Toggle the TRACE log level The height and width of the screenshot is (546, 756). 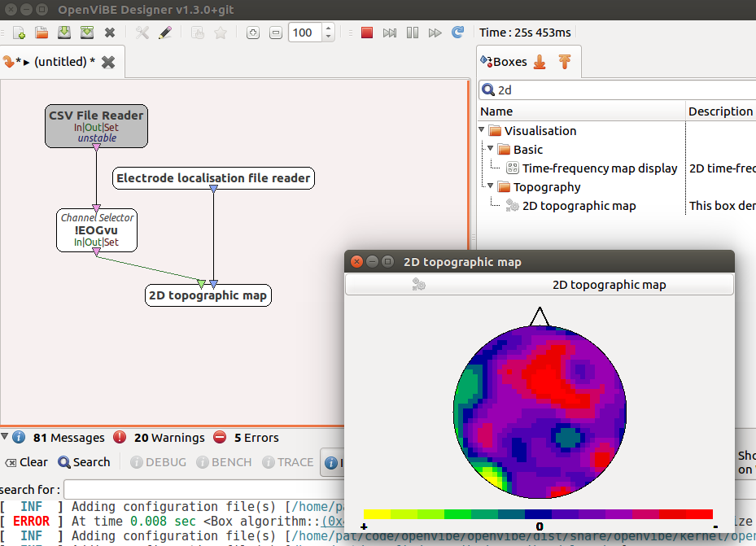288,462
